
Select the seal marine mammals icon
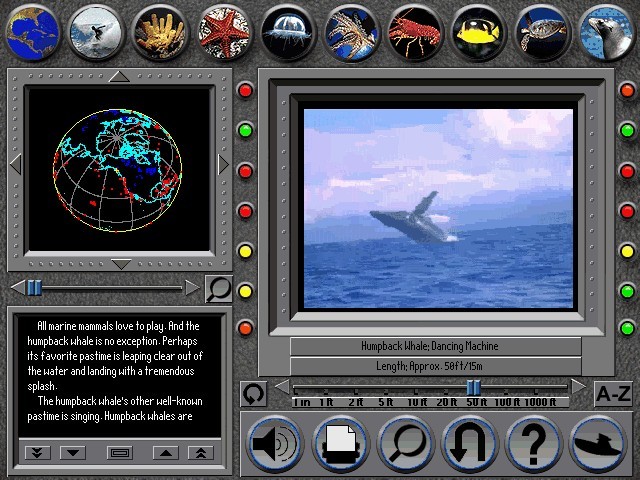606,33
